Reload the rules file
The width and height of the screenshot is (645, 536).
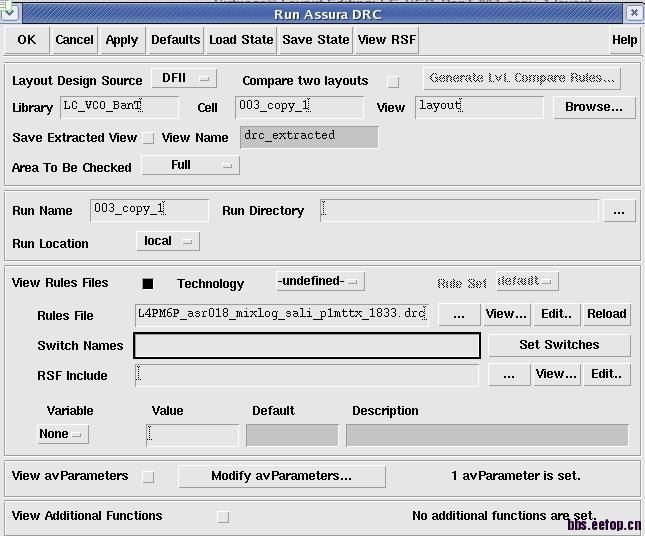tap(607, 315)
